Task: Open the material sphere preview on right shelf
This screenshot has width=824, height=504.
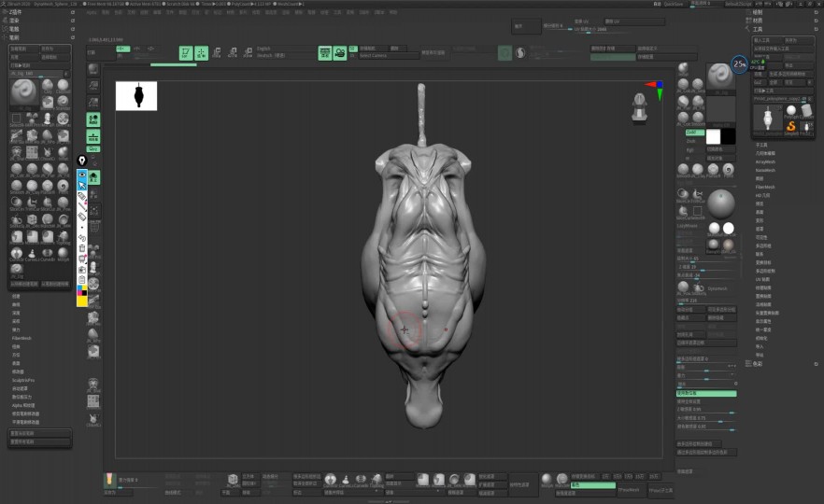Action: pyautogui.click(x=721, y=204)
